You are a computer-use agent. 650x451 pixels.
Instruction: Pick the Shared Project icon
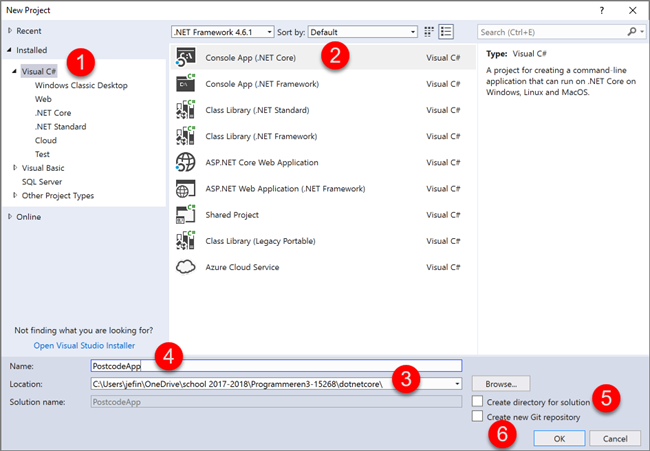coord(186,215)
